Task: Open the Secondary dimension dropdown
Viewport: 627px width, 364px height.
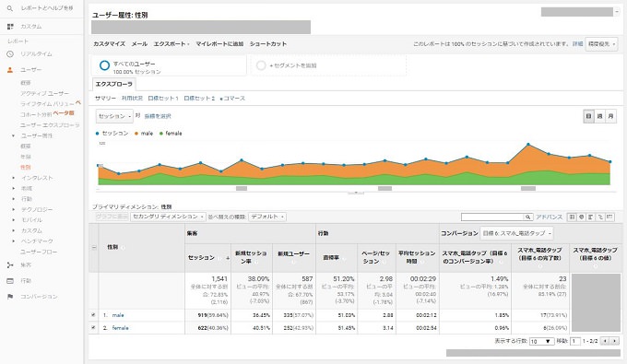Action: point(169,217)
